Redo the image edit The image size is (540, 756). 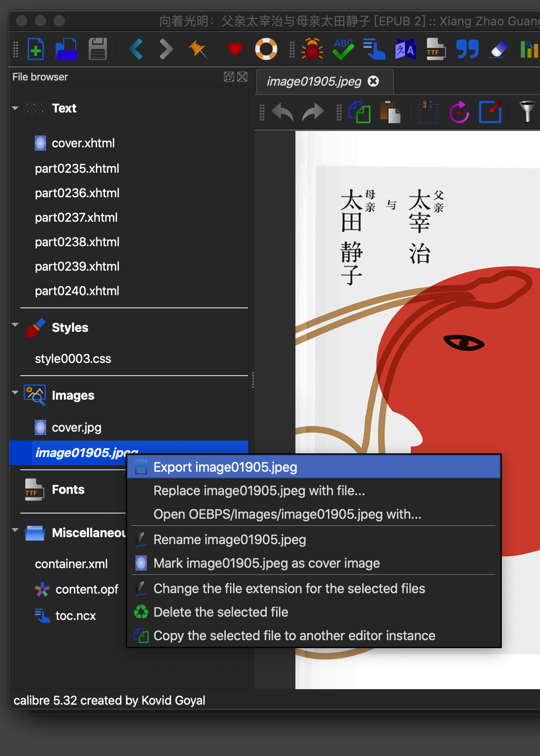[x=313, y=113]
